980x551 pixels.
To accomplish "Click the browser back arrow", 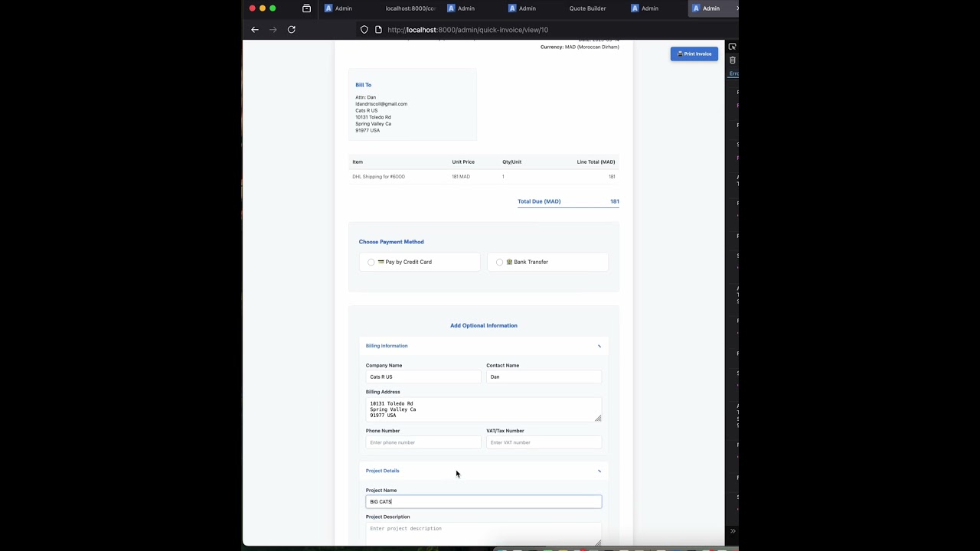I will [x=255, y=30].
